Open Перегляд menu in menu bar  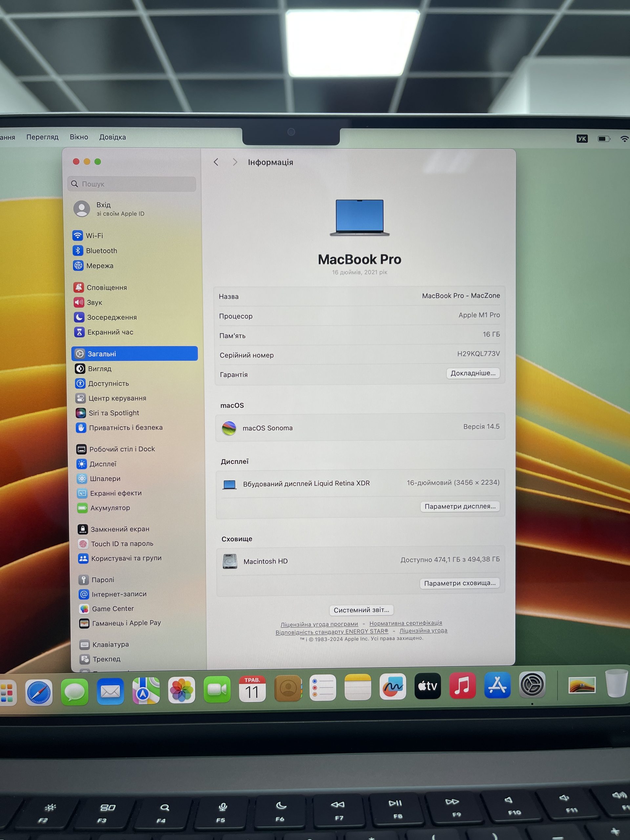43,137
